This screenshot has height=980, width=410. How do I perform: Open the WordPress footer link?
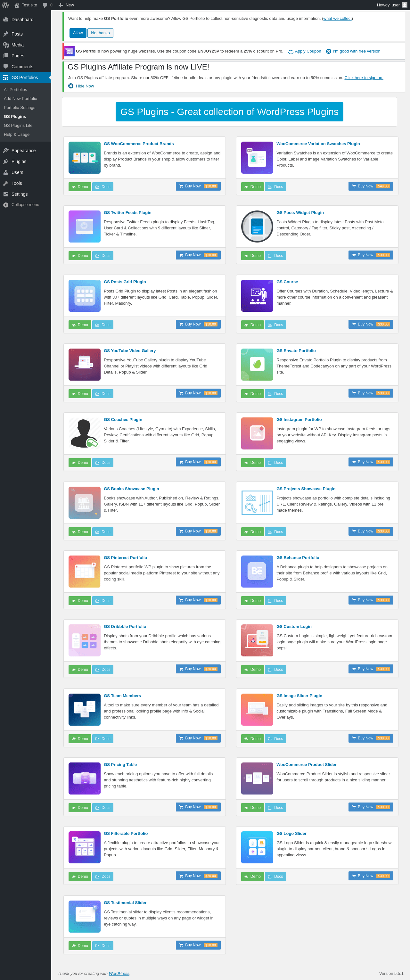(119, 974)
